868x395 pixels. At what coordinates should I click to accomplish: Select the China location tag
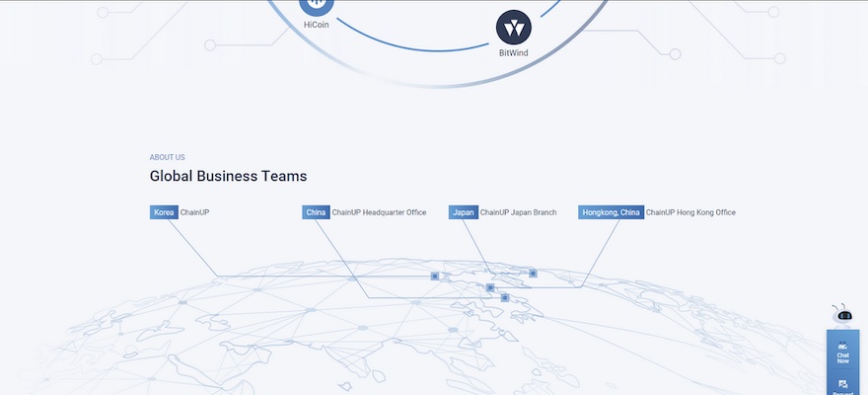[316, 212]
